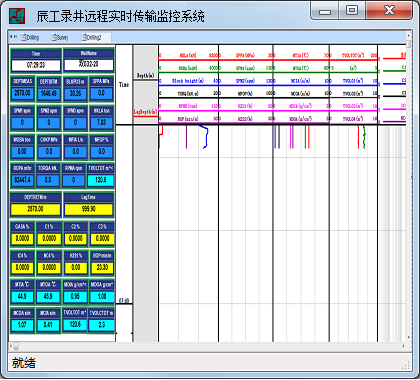Click the tab strip left-scroll arrow
This screenshot has width=420, height=380.
click(11, 36)
